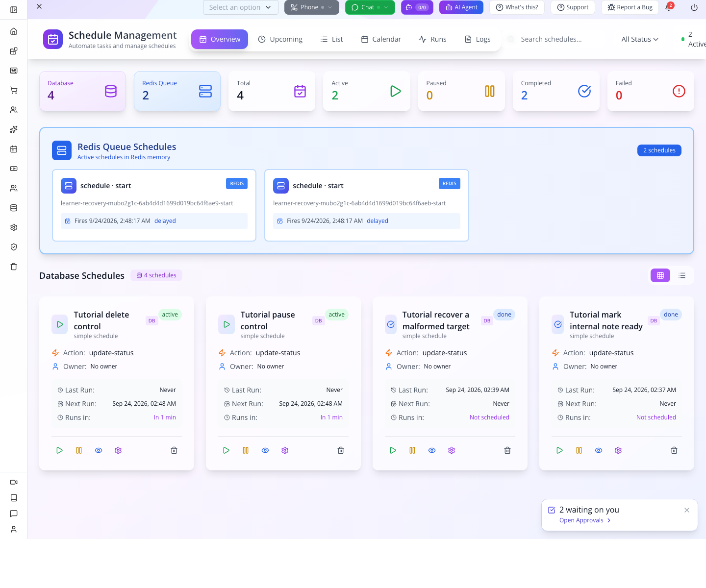
Task: Open the notifications bell icon
Action: pos(668,7)
